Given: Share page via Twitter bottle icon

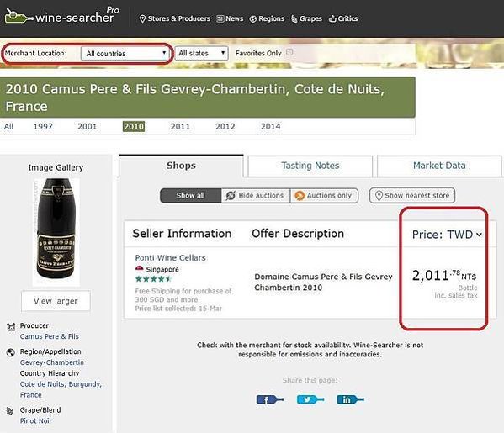Looking at the screenshot, I should (x=310, y=399).
